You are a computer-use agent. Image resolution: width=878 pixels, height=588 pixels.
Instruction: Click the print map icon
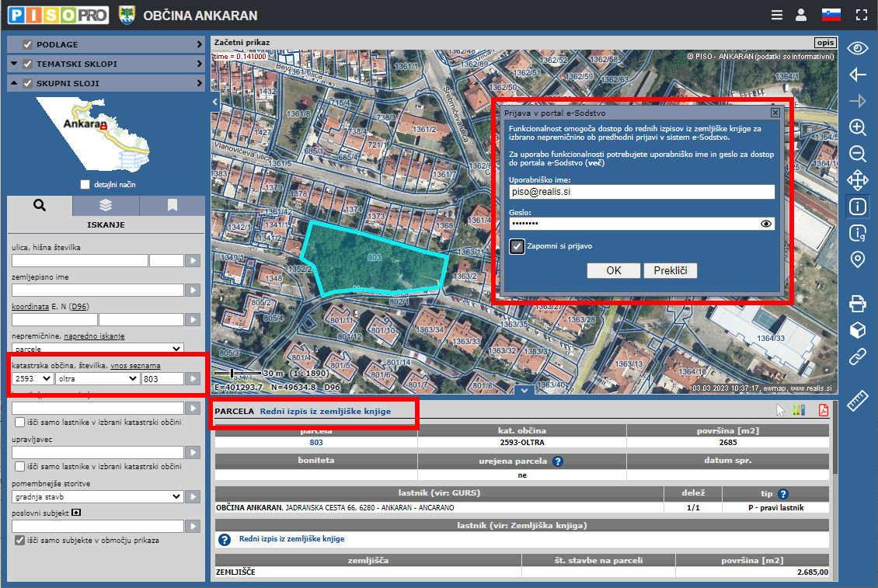pos(858,303)
